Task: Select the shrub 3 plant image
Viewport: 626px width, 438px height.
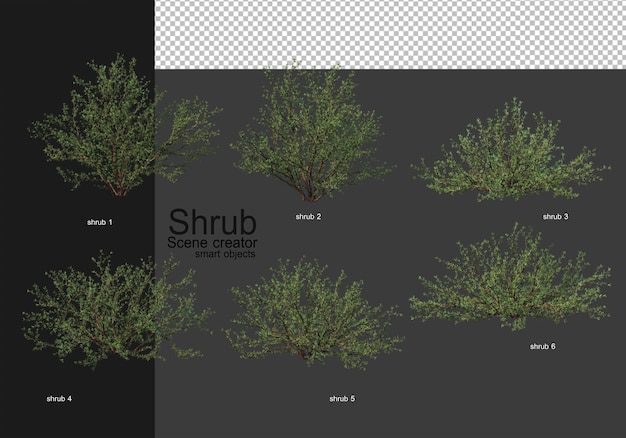Action: click(x=510, y=150)
